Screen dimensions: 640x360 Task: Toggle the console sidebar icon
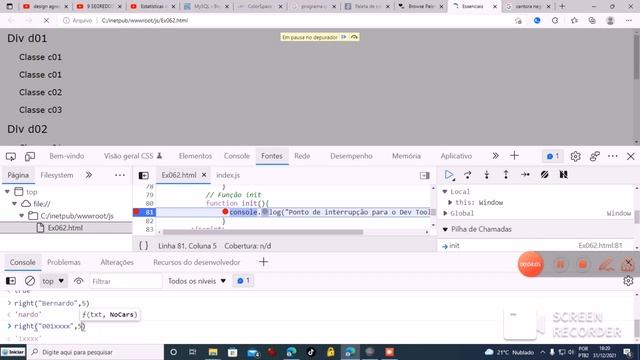pyautogui.click(x=11, y=281)
